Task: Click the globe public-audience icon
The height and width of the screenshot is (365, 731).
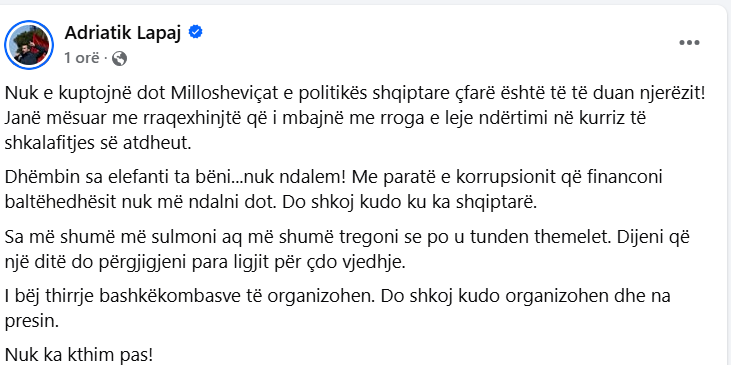Action: pyautogui.click(x=119, y=59)
